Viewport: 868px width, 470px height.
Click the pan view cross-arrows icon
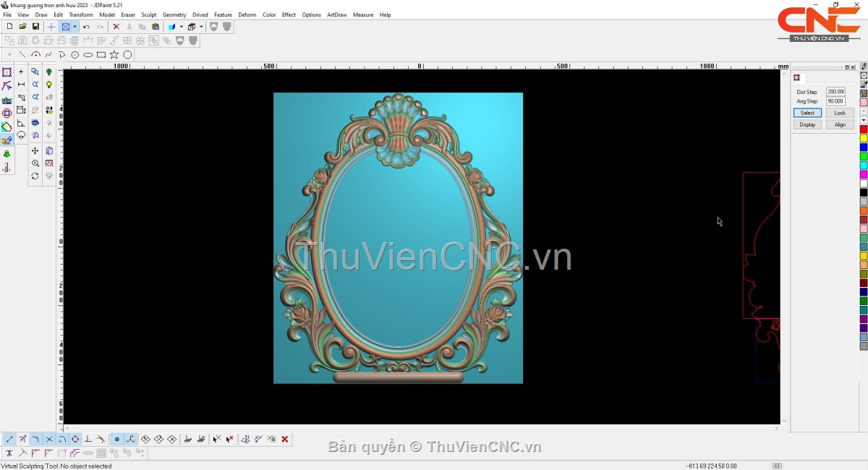[35, 151]
